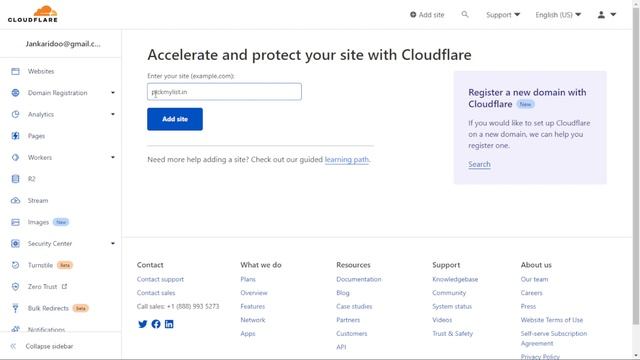Open the Facebook social icon
Viewport: 640px width, 360px height.
tap(156, 324)
